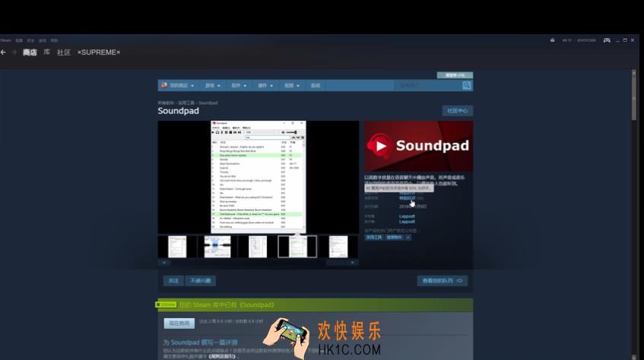Image resolution: width=644 pixels, height=360 pixels.
Task: Click the notification bell icon in title bar
Action: tap(553, 40)
